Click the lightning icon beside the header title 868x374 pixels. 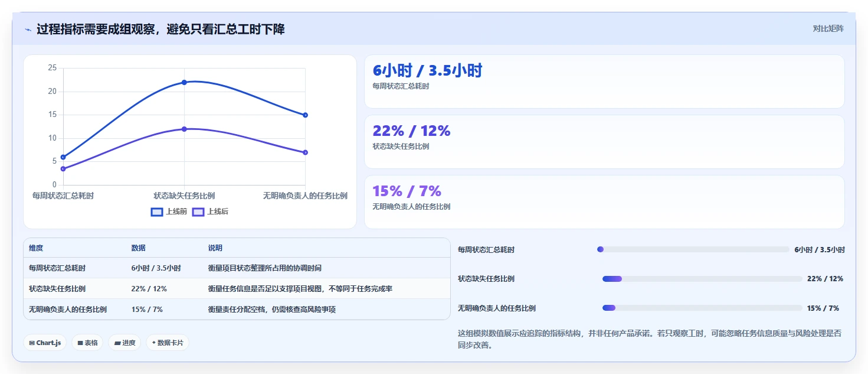pos(28,30)
